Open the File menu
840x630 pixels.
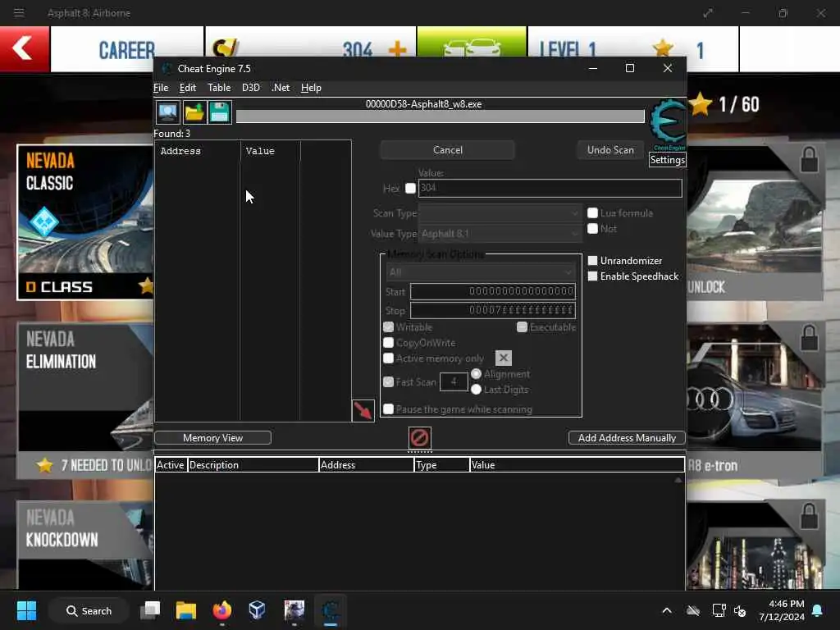click(161, 88)
